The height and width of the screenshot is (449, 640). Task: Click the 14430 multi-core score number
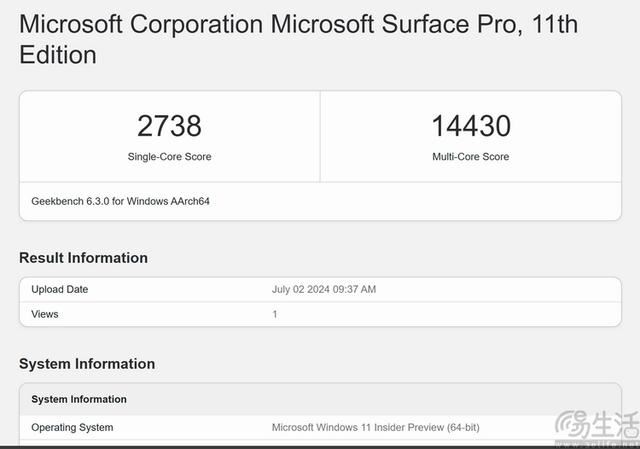click(x=470, y=125)
